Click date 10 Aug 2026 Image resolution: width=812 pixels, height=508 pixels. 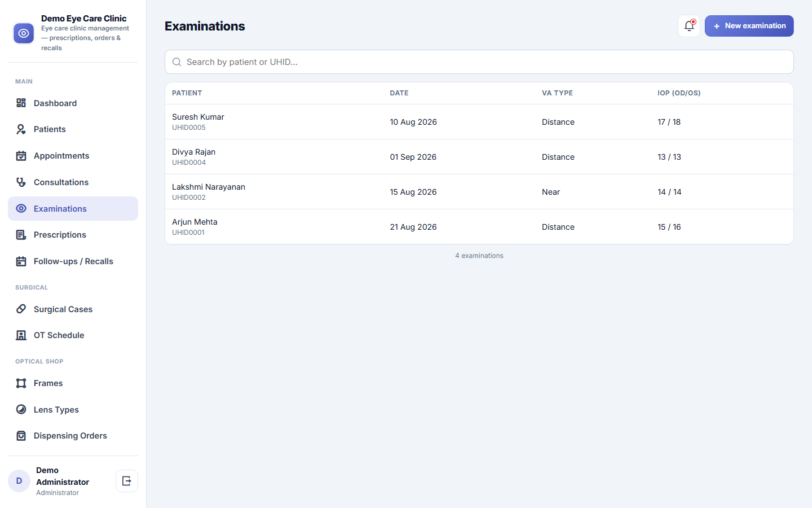pyautogui.click(x=413, y=122)
